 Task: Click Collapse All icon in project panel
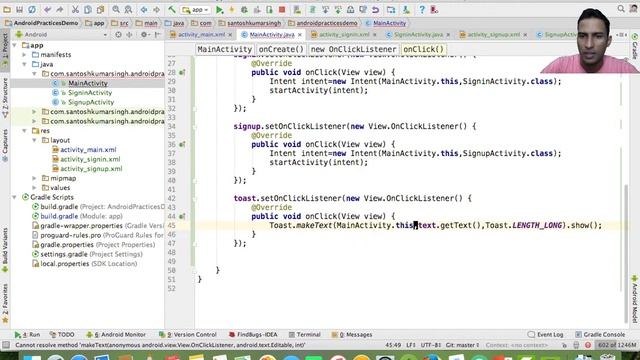[x=129, y=35]
